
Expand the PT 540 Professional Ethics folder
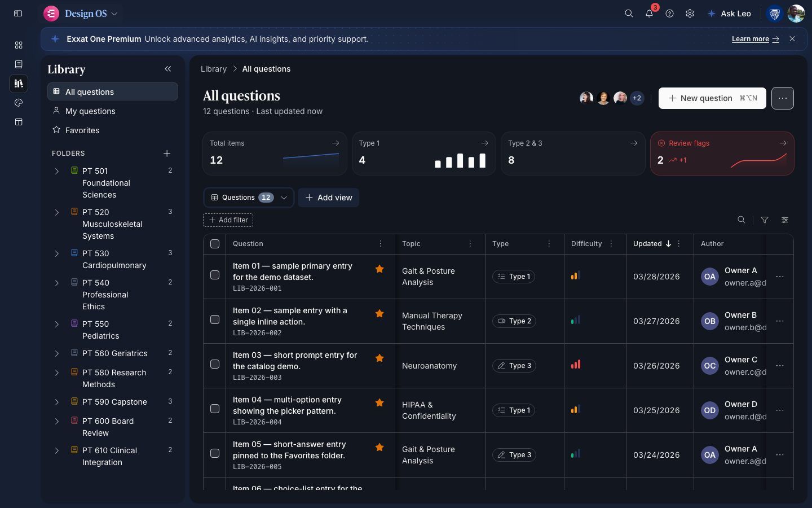[57, 283]
